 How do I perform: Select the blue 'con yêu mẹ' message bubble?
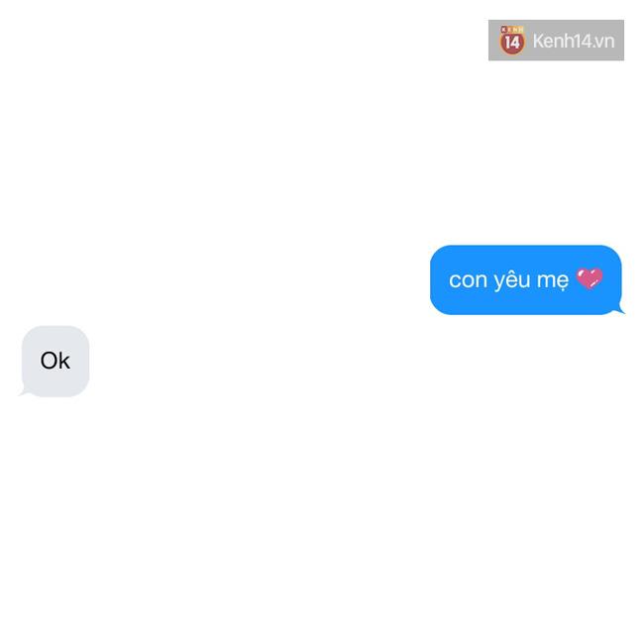(x=526, y=280)
